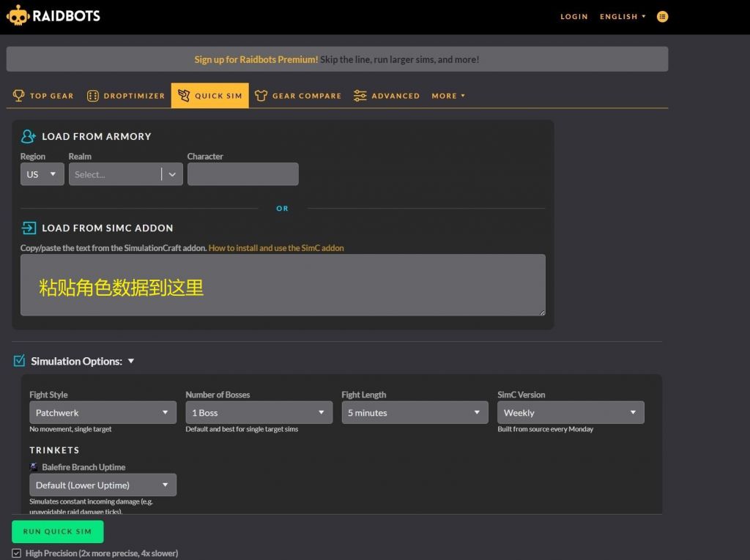This screenshot has width=750, height=560.
Task: Open the MORE menu
Action: (x=448, y=95)
